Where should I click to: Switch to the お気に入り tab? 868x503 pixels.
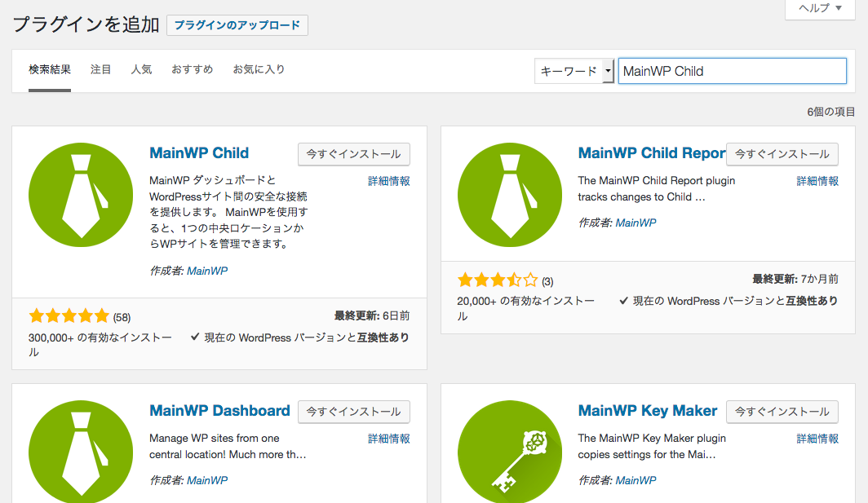[x=259, y=70]
